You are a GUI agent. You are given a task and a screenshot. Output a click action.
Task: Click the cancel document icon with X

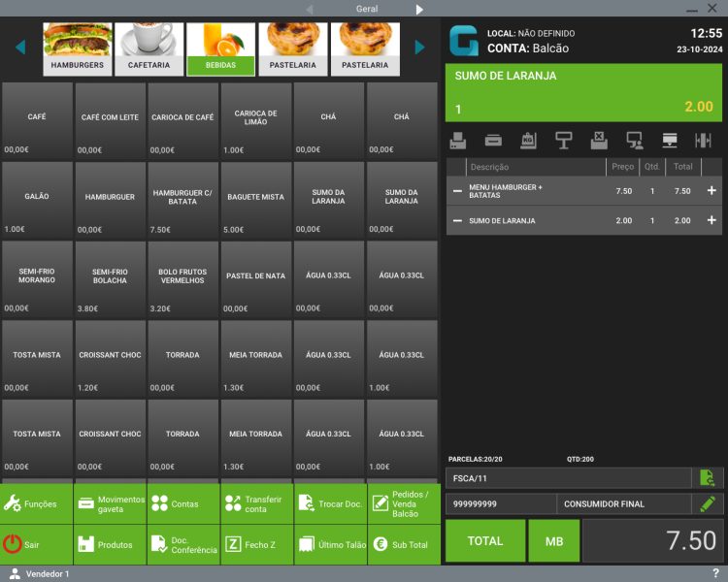coord(599,140)
